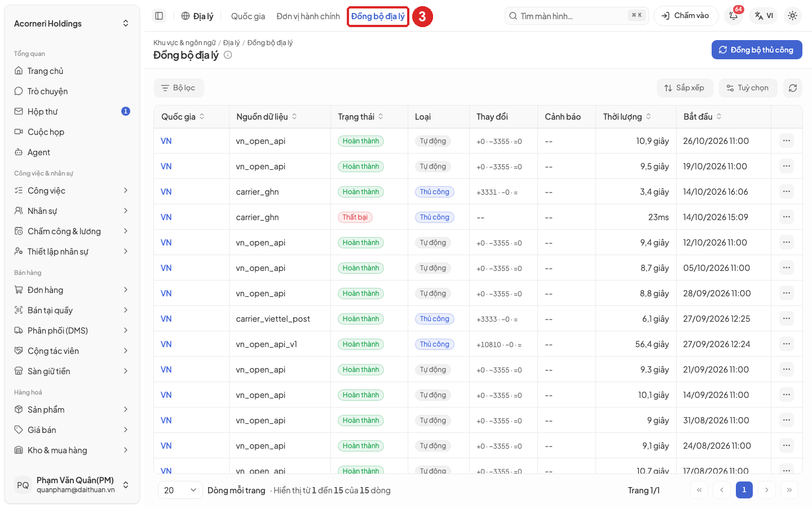Click Đồng bộ thủ công button
This screenshot has height=508, width=812.
(x=757, y=50)
